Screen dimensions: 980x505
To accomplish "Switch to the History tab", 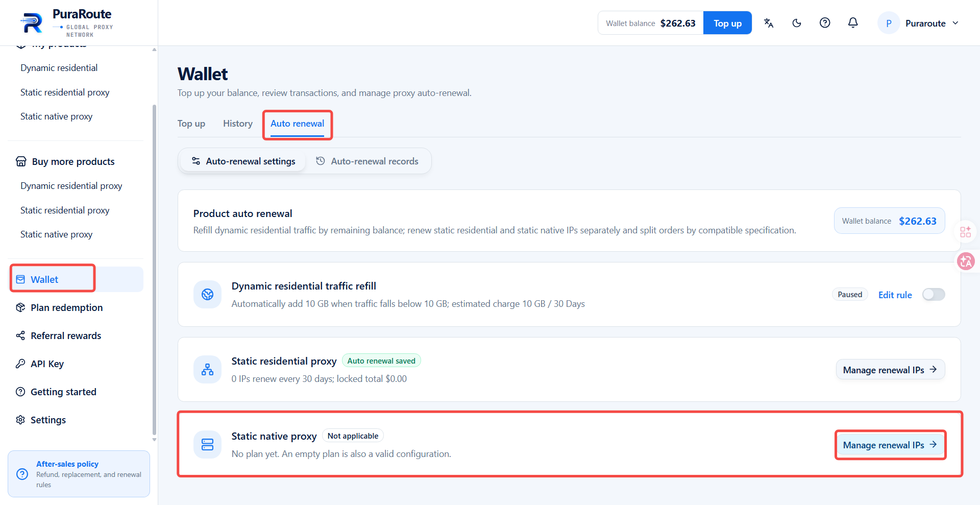I will click(238, 124).
